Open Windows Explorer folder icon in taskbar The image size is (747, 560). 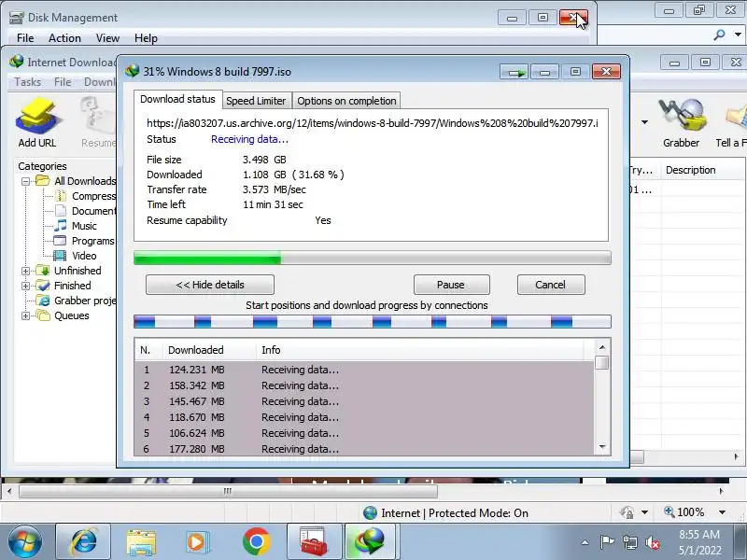(141, 542)
